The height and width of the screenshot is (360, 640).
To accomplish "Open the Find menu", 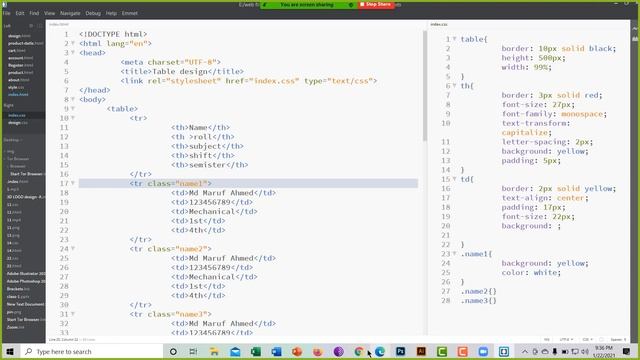I will click(34, 13).
